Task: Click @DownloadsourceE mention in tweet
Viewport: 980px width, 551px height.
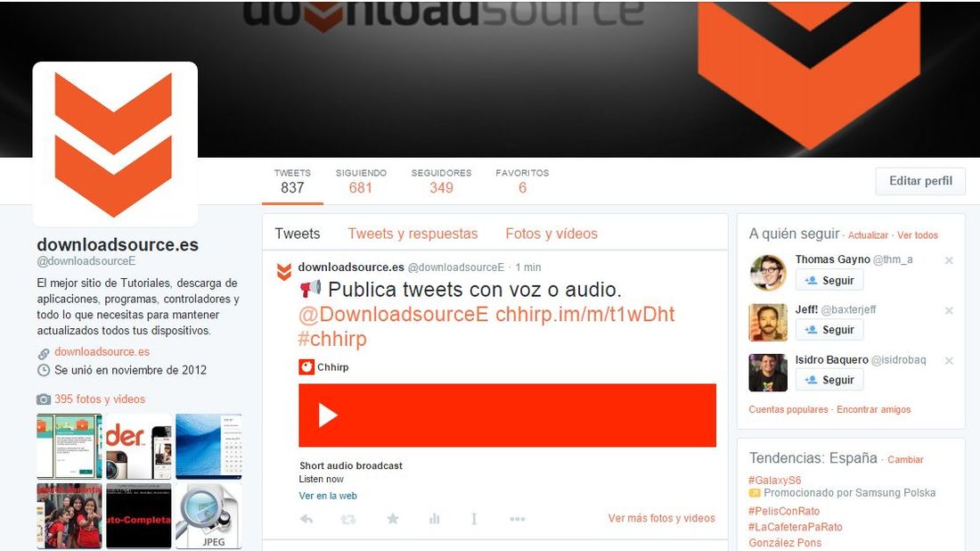Action: point(394,314)
